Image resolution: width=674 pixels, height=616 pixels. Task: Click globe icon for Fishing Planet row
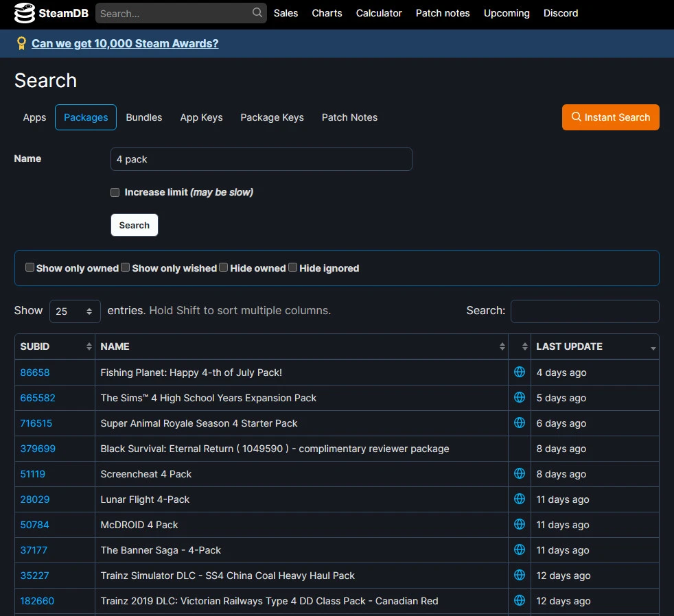(520, 372)
